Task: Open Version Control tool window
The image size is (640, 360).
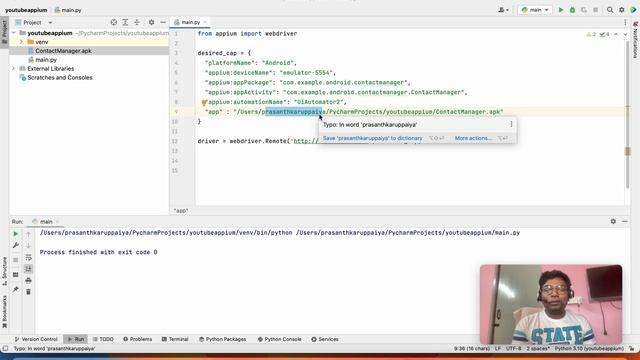Action: [36, 339]
